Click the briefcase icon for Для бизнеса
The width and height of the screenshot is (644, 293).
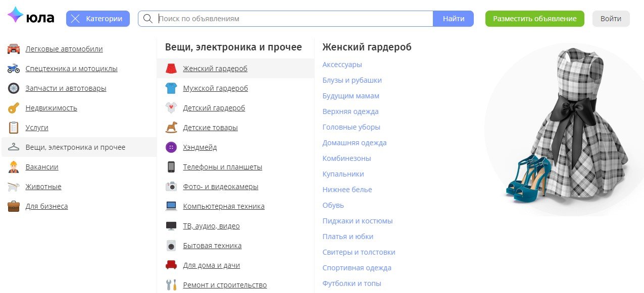pos(14,206)
